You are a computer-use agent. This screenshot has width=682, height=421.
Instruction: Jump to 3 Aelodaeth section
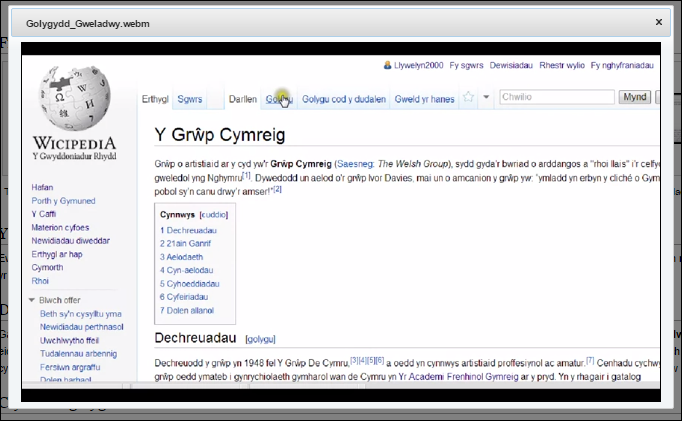pos(181,257)
